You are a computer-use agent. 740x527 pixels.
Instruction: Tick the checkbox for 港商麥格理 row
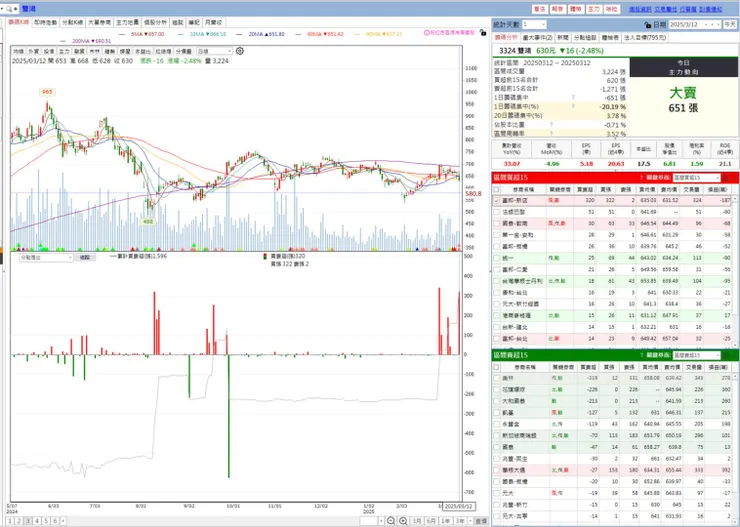(x=496, y=316)
